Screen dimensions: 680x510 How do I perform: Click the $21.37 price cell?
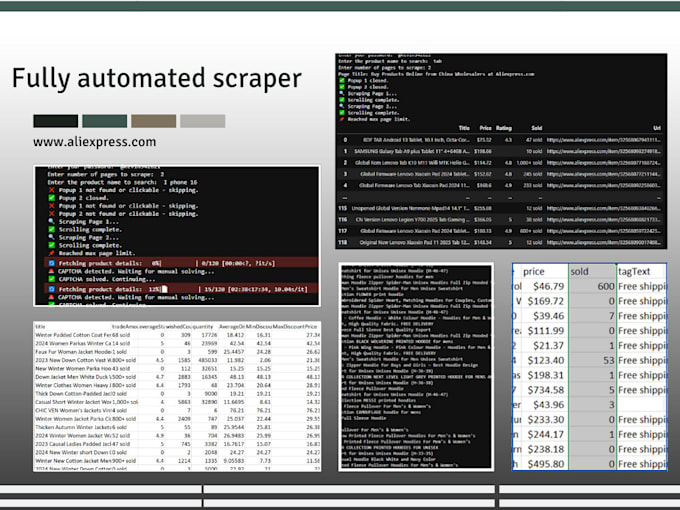pyautogui.click(x=546, y=346)
